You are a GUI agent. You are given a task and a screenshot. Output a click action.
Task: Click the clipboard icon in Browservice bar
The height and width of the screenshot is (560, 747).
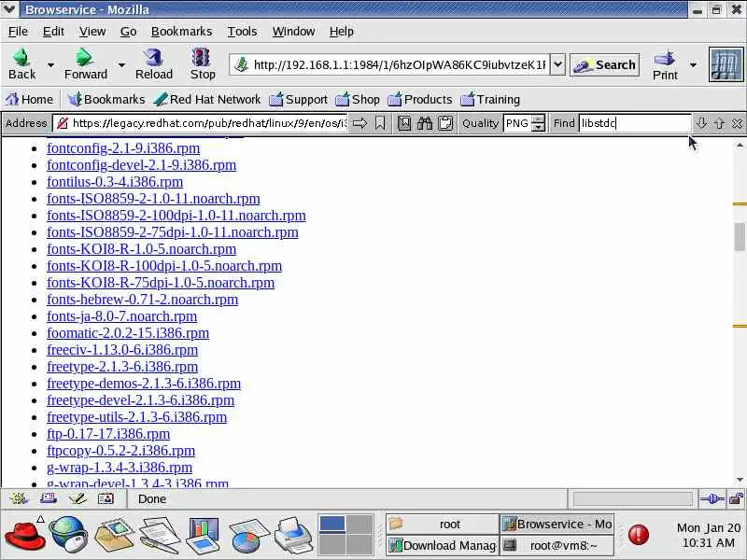click(x=445, y=123)
